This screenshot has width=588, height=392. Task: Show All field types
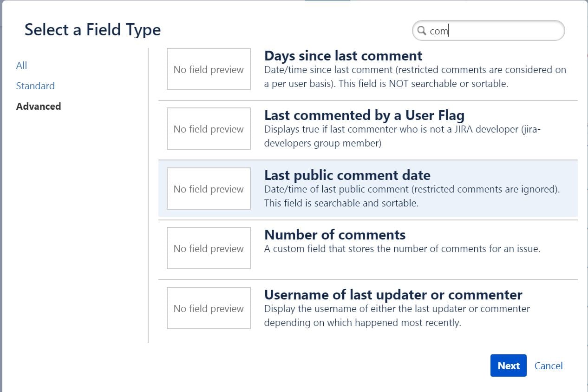tap(22, 66)
